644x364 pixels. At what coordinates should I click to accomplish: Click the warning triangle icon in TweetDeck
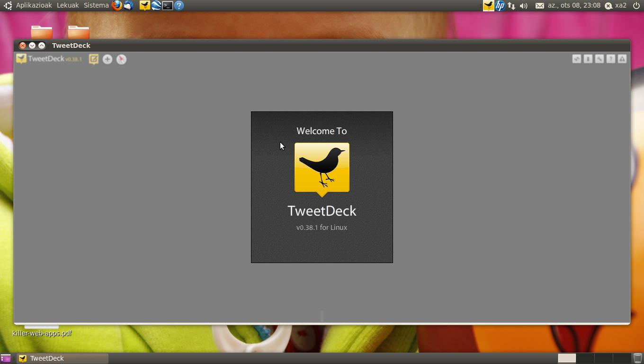[622, 59]
